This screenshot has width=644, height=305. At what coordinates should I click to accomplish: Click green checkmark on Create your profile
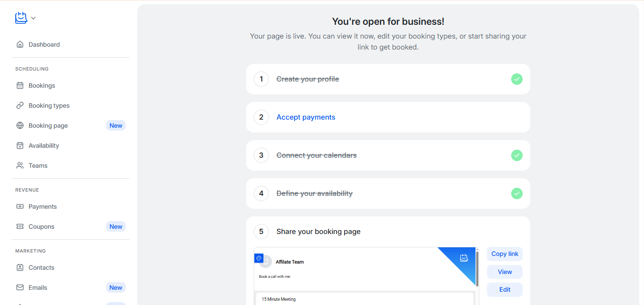pos(516,79)
